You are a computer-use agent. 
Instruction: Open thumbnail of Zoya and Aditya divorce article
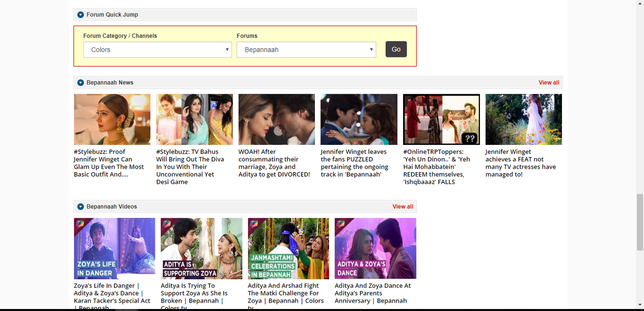[277, 119]
